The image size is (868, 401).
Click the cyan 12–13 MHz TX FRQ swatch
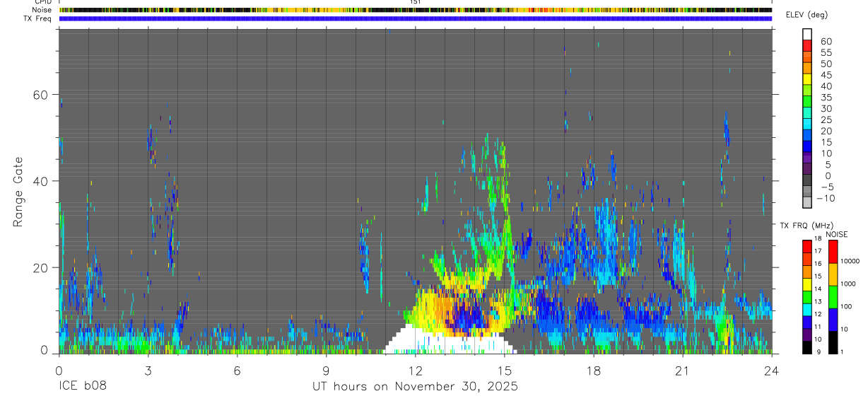pyautogui.click(x=807, y=310)
